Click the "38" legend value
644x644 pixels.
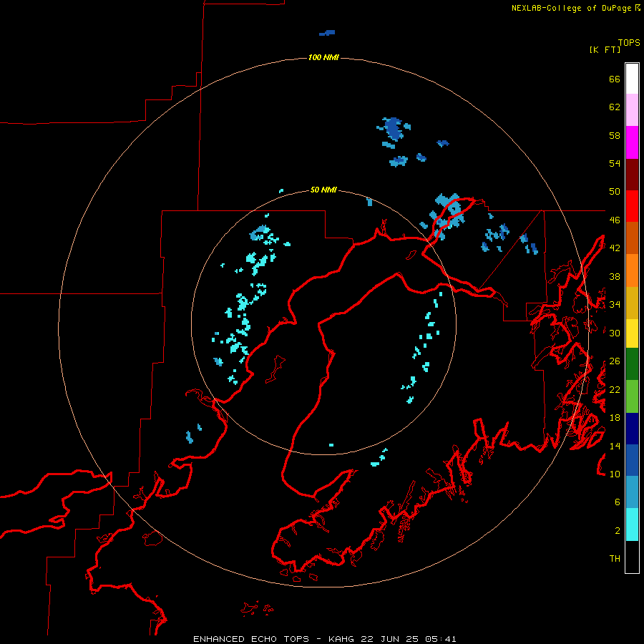(615, 276)
